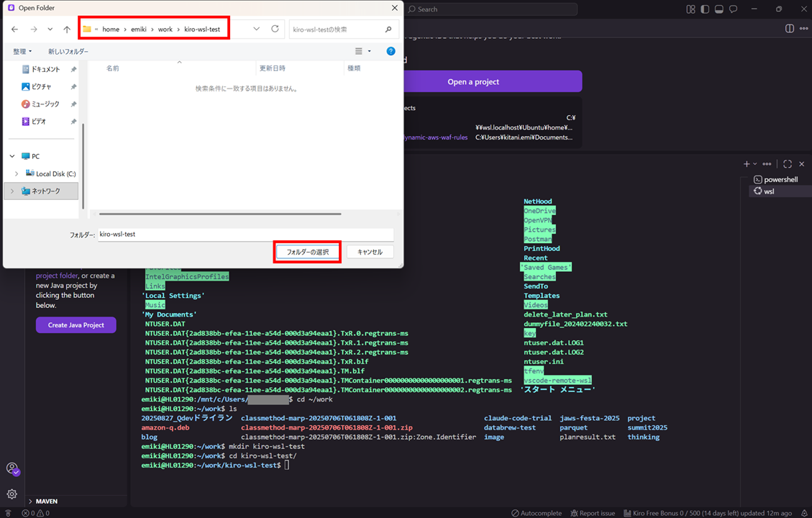Click the forward arrow in Open Folder dialog
Image resolution: width=812 pixels, height=518 pixels.
coord(34,29)
